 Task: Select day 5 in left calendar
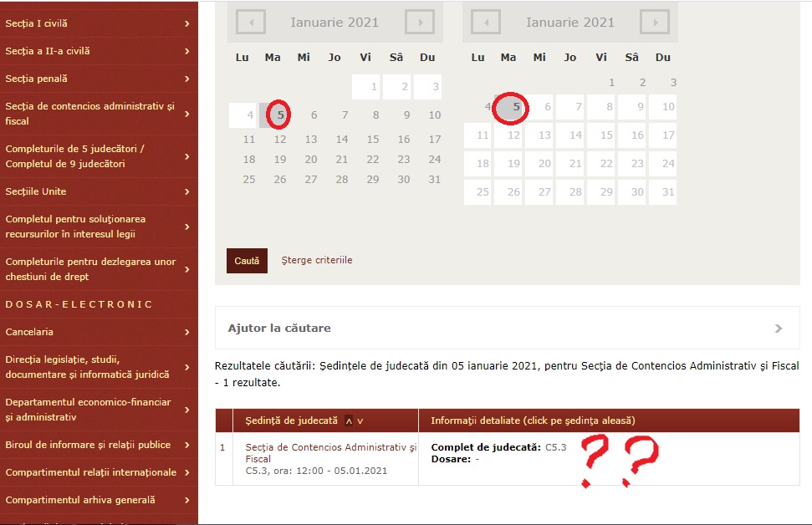[x=280, y=115]
